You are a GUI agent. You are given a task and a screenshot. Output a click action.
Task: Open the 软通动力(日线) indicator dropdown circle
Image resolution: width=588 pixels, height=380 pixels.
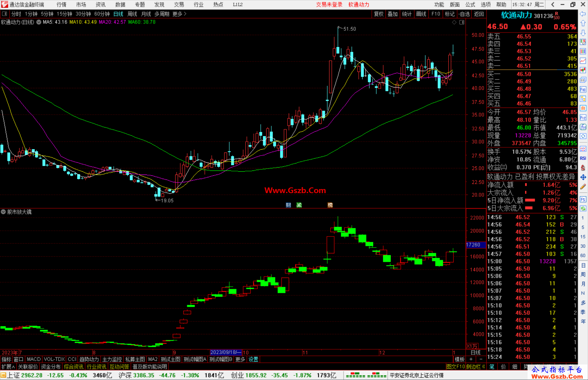(39, 22)
